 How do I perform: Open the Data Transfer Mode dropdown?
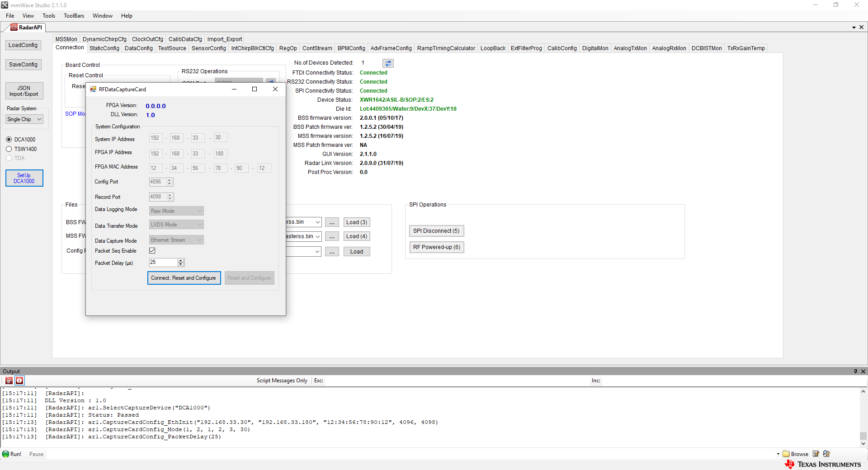point(176,225)
